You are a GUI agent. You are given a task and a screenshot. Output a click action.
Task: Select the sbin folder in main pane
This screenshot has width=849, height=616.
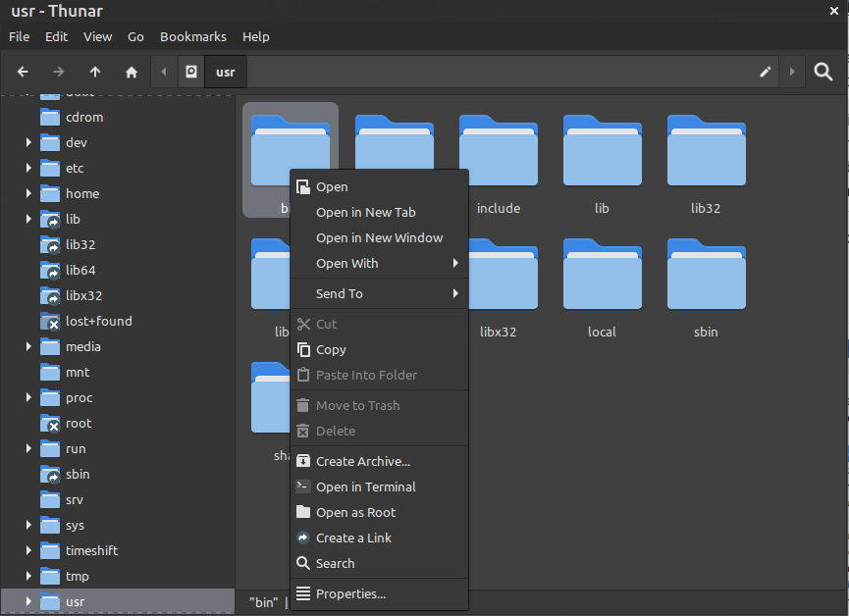706,274
